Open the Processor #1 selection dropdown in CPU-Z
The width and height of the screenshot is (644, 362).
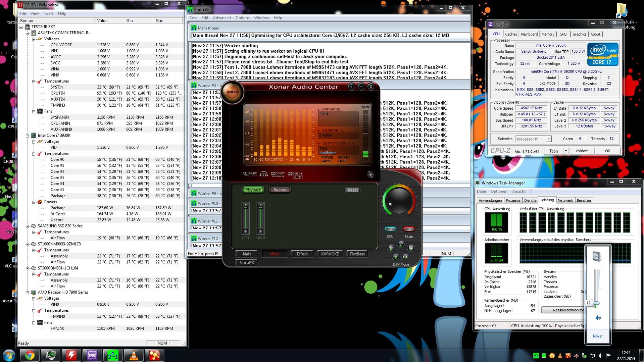pyautogui.click(x=548, y=139)
